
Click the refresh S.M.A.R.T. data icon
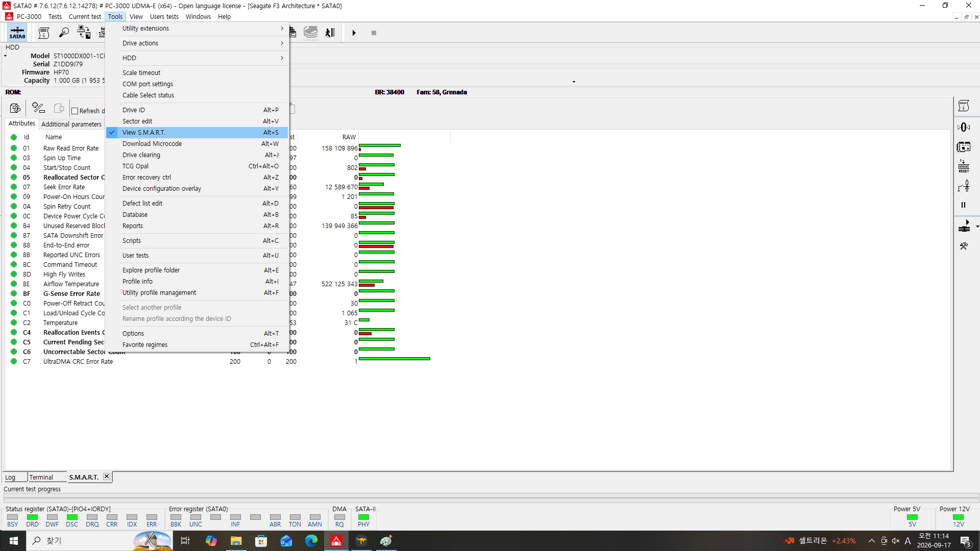(x=15, y=108)
